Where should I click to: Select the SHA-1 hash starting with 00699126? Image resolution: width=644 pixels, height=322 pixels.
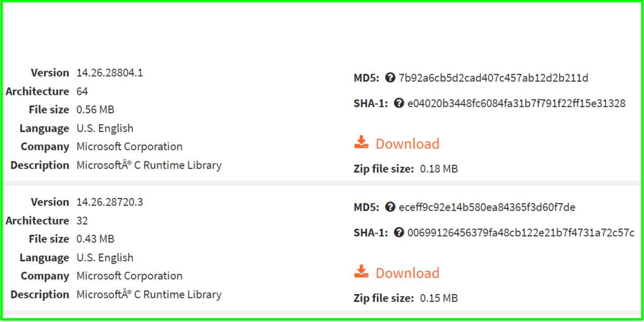coord(520,233)
